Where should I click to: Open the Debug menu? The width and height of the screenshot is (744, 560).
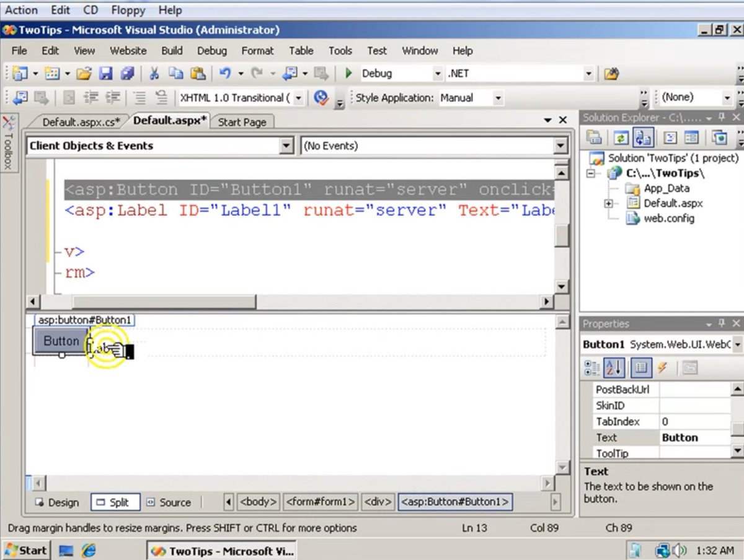click(212, 51)
